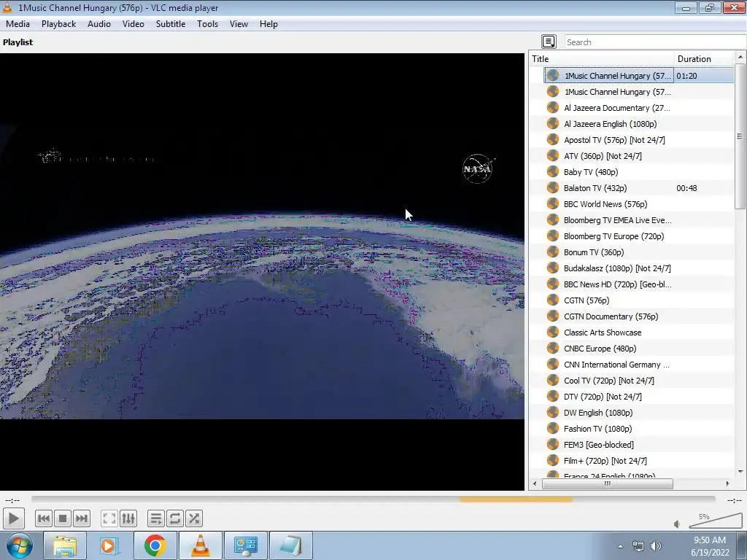Viewport: 747px width, 560px height.
Task: Open the Windows Start menu
Action: (x=19, y=545)
